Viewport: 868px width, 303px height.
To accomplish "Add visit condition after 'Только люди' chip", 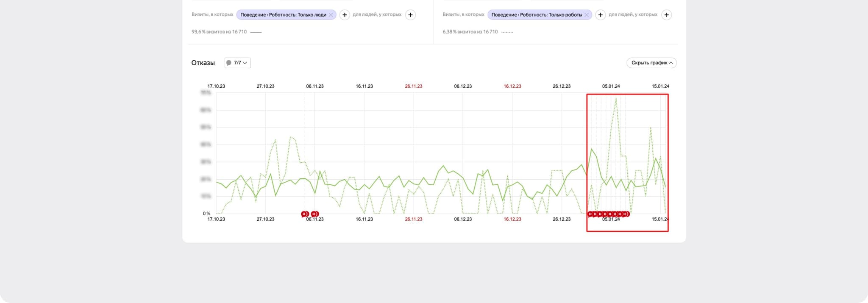I will 345,15.
